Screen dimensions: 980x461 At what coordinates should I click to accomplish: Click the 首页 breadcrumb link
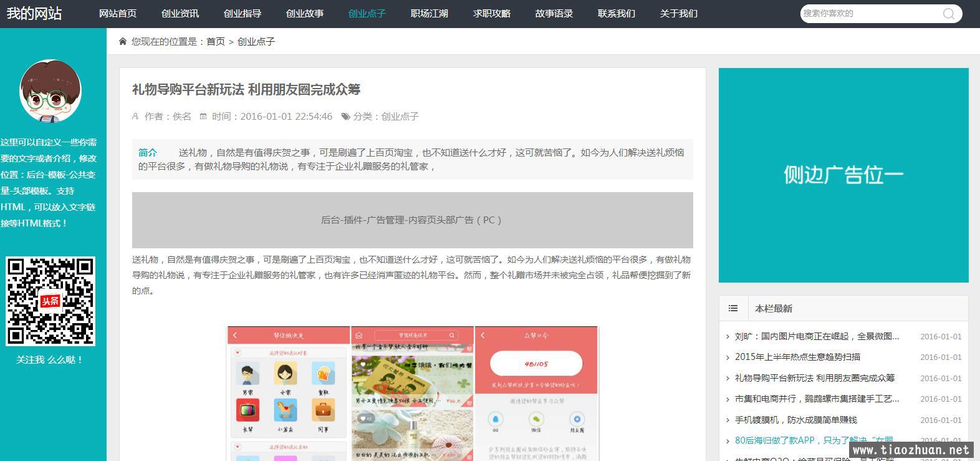click(216, 41)
